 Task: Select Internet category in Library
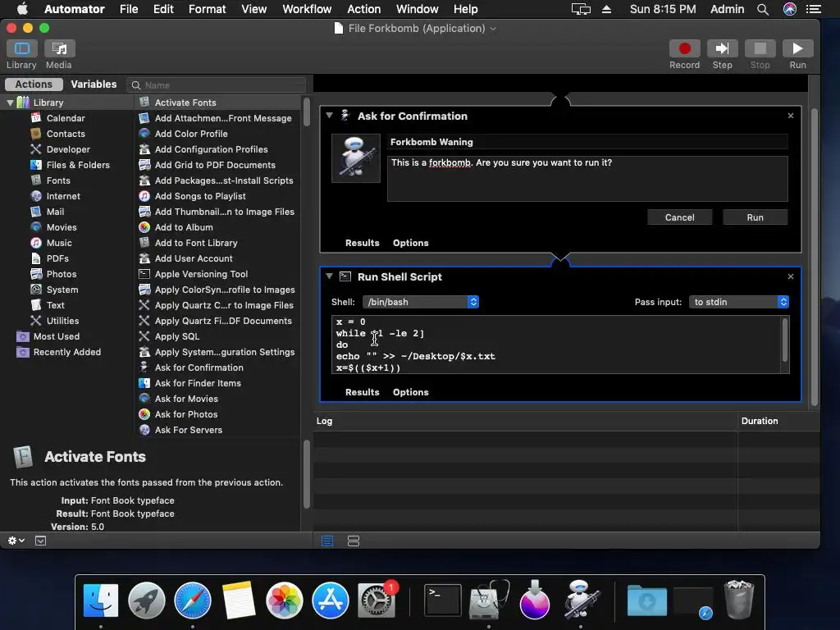[x=63, y=196]
